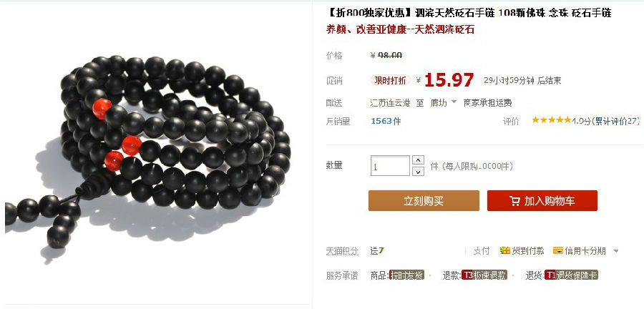The width and height of the screenshot is (644, 309).
Task: Click the credit card installment icon
Action: [557, 250]
